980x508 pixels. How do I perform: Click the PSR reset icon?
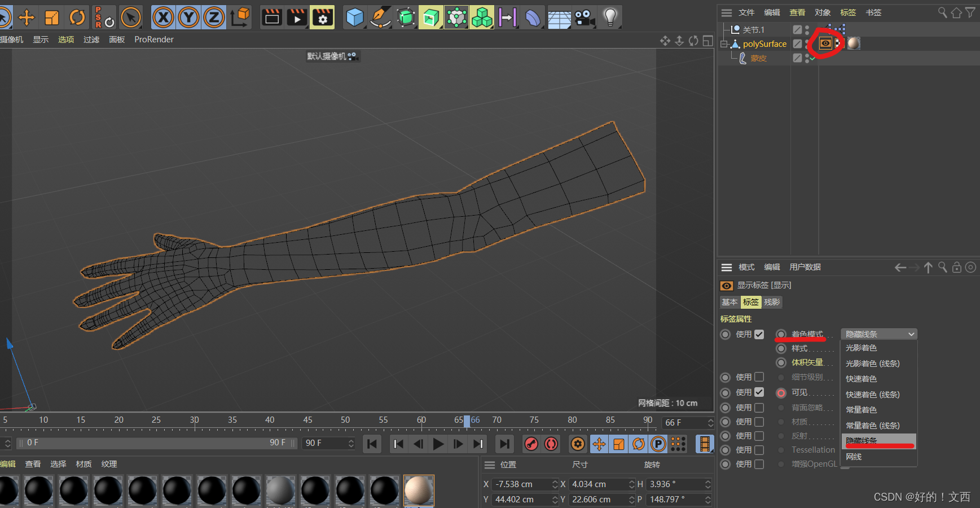(104, 17)
